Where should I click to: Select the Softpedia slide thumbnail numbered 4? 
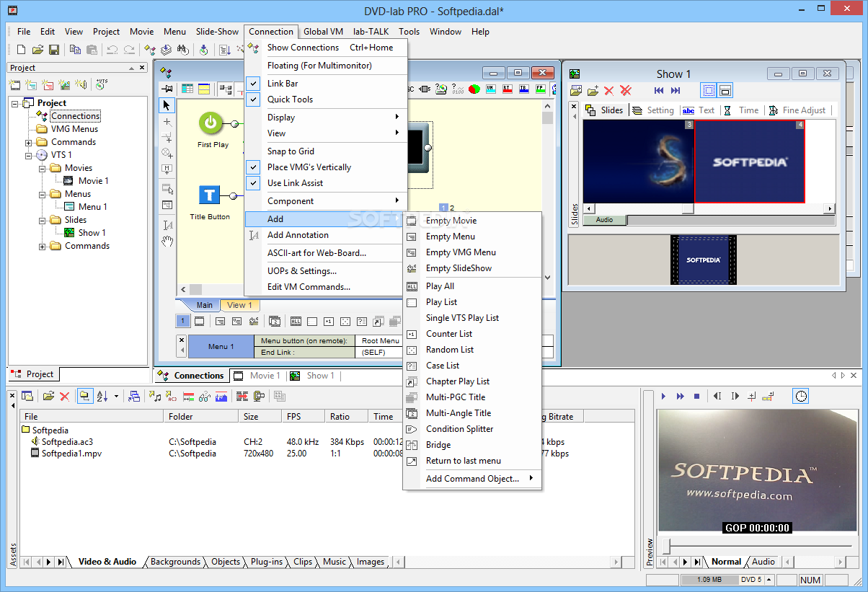750,162
